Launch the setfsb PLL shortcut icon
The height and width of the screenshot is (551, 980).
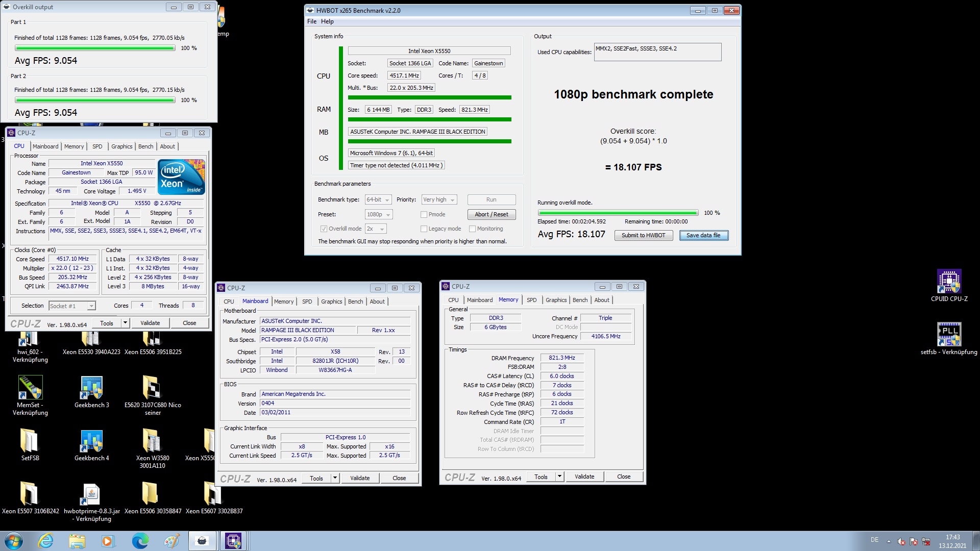pos(949,339)
